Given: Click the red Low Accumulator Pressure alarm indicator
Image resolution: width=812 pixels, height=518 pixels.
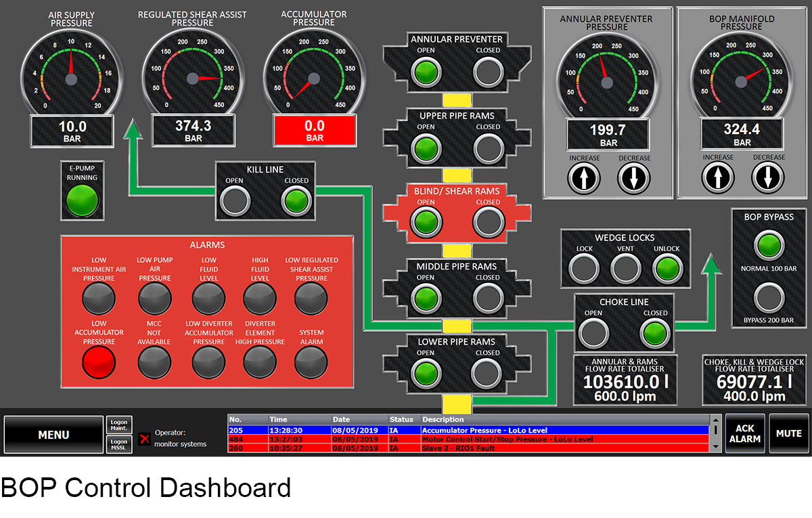Looking at the screenshot, I should click(99, 361).
